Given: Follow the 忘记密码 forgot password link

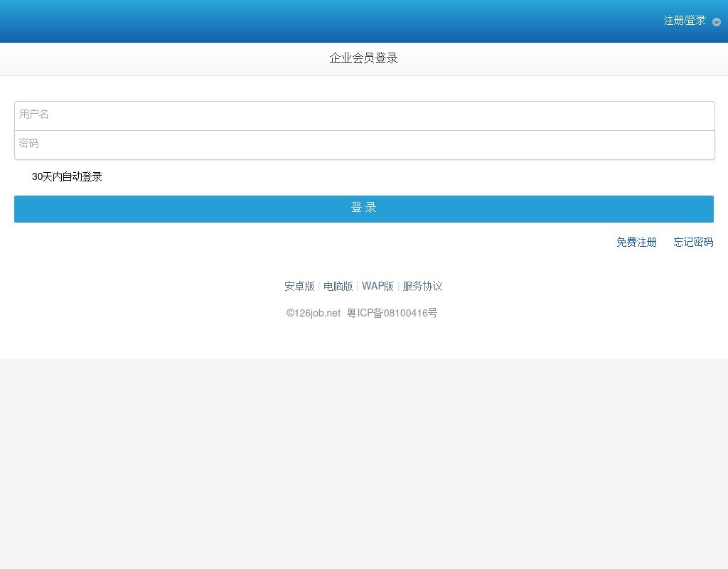Looking at the screenshot, I should coord(693,243).
